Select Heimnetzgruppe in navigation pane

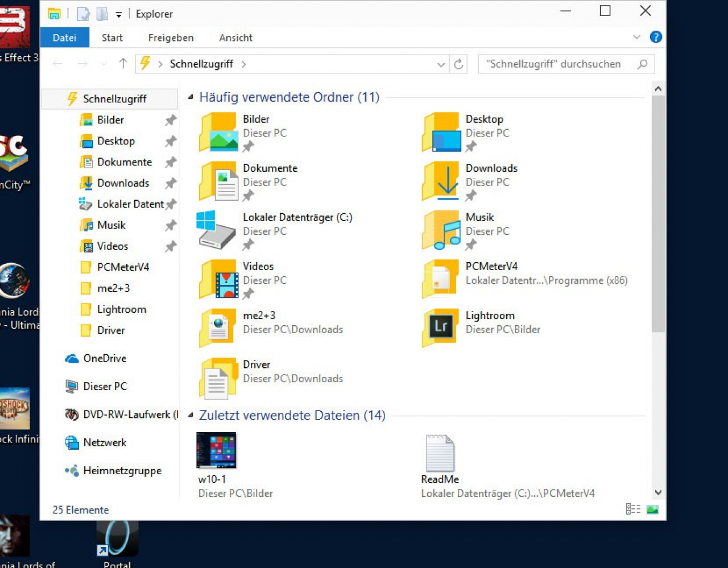click(x=113, y=471)
